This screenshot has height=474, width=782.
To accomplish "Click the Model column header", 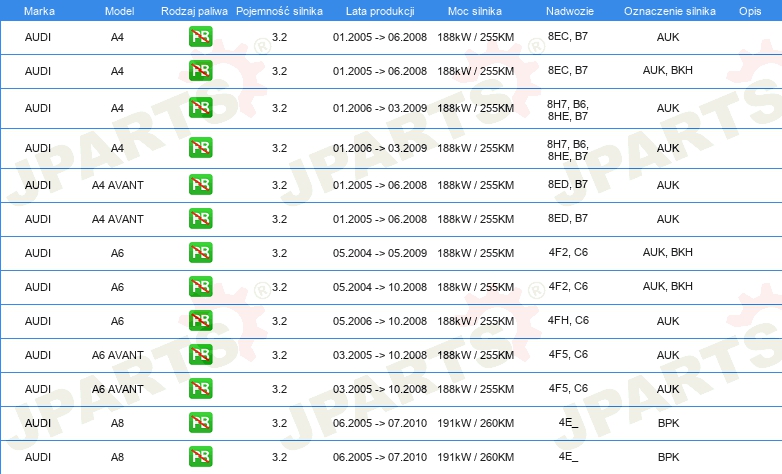I will click(119, 11).
